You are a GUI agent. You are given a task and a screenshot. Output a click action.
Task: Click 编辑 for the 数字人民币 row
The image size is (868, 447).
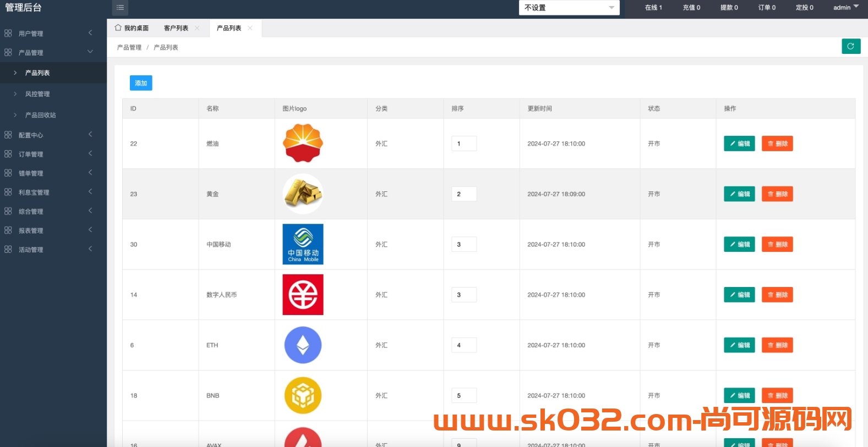(739, 295)
